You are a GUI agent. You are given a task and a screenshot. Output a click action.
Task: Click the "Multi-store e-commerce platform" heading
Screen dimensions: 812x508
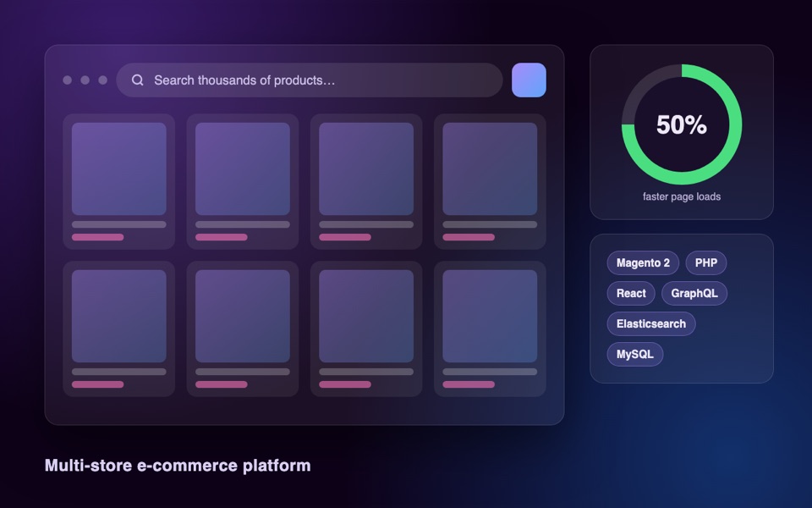pos(178,466)
